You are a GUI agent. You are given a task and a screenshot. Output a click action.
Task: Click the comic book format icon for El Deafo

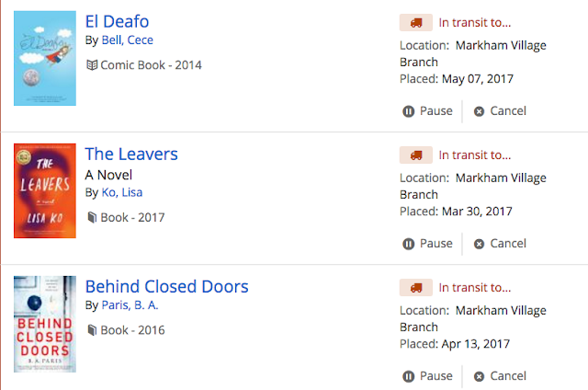[92, 65]
